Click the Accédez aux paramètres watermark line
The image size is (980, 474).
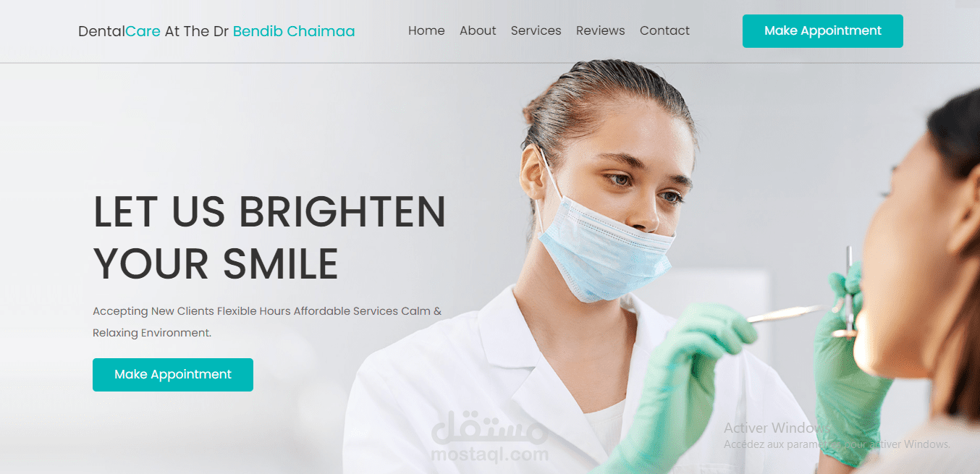[x=837, y=444]
